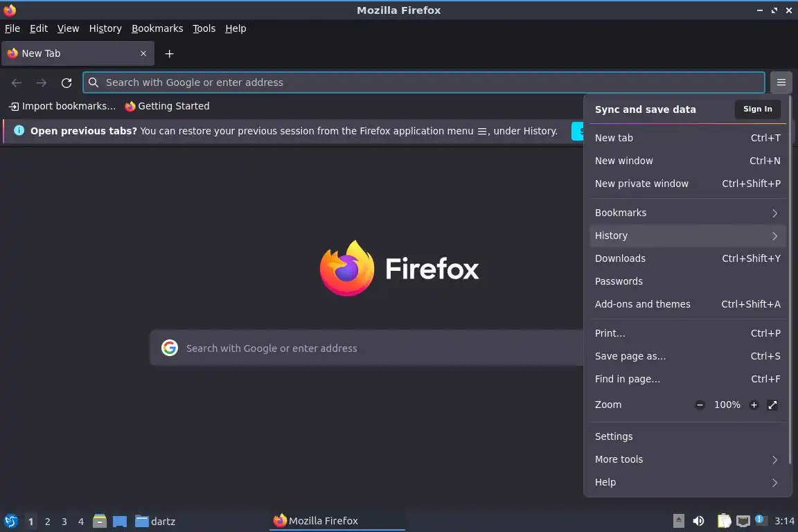Screen dimensions: 798x532
Task: Click the Google logo in page search box
Action: (x=170, y=348)
